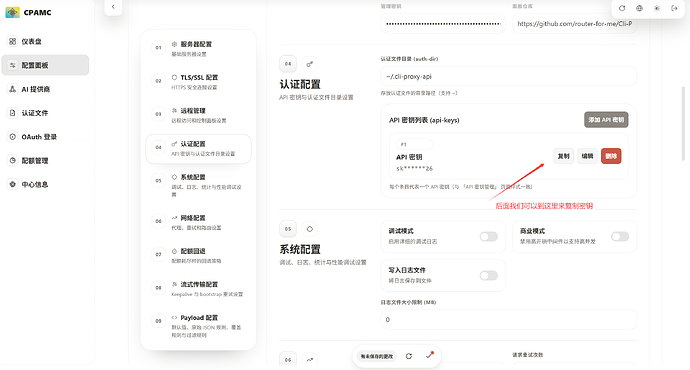Image resolution: width=690 pixels, height=370 pixels.
Task: Select 配置面板 in the sidebar
Action: 45,65
